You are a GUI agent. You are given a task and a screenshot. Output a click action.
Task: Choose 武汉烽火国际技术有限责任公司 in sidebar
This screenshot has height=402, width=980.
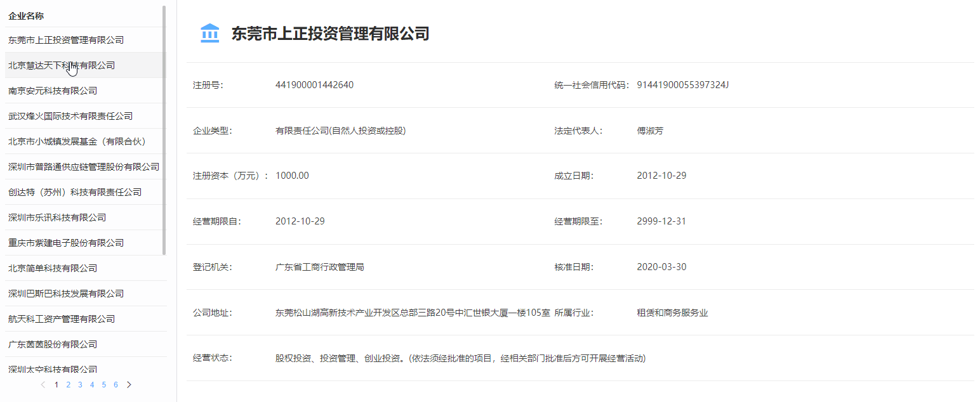(x=70, y=116)
